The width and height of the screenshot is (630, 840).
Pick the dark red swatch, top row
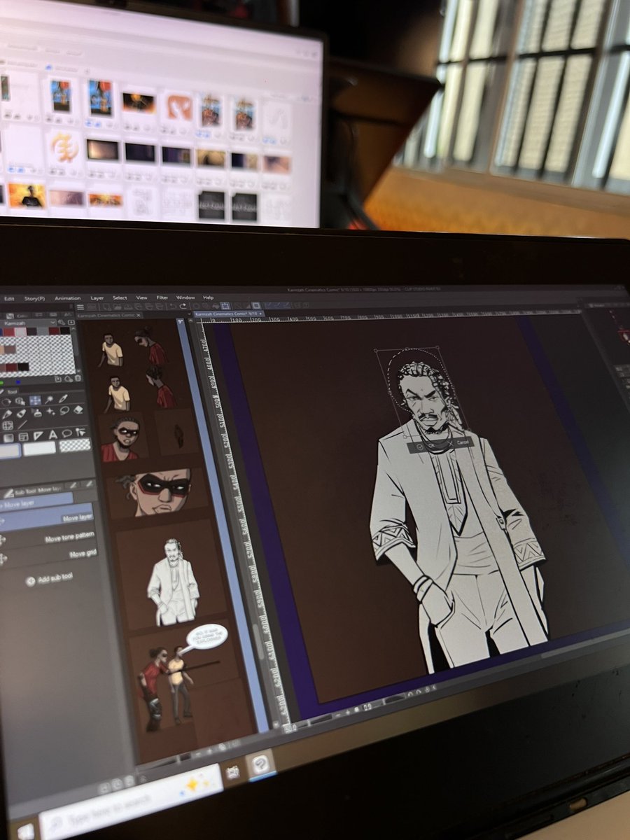(x=54, y=330)
